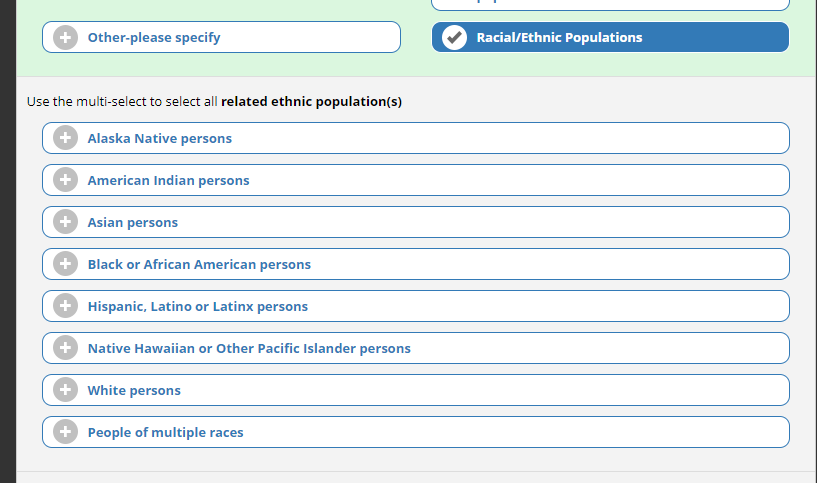Choose Hispanic, Latino or Latinx persons label
Screen dimensions: 817x483
click(198, 307)
